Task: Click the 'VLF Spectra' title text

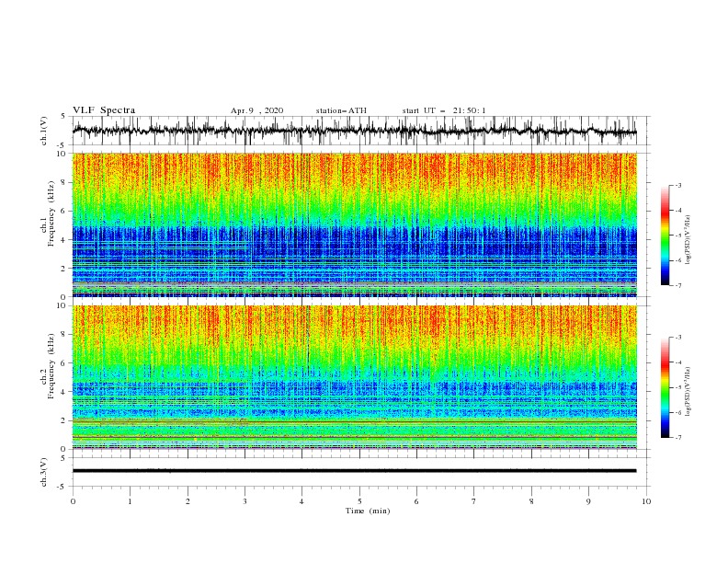Action: (x=104, y=110)
